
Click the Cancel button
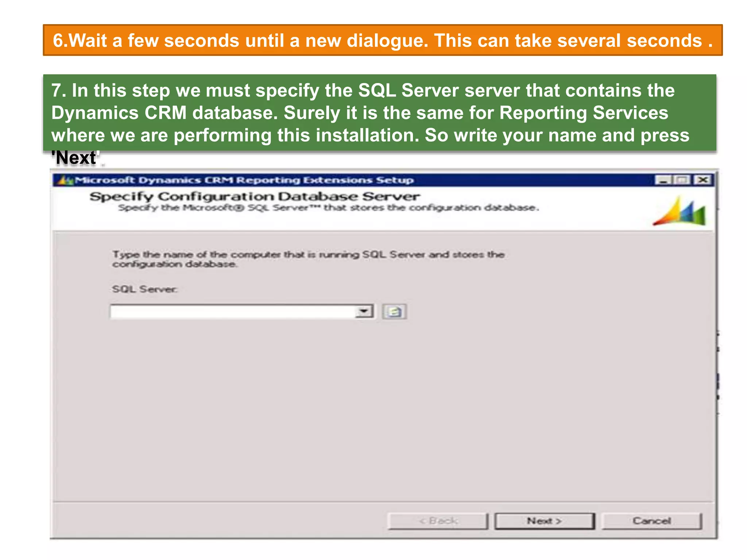click(x=651, y=521)
